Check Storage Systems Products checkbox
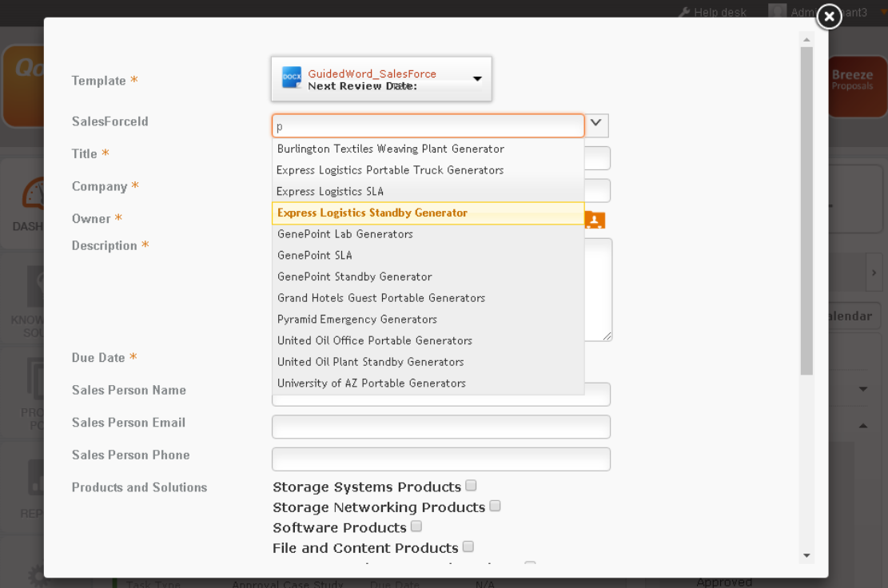 click(472, 486)
